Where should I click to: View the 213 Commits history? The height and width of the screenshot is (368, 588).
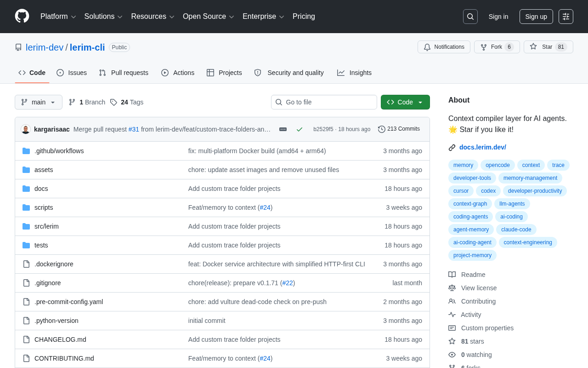tap(399, 129)
